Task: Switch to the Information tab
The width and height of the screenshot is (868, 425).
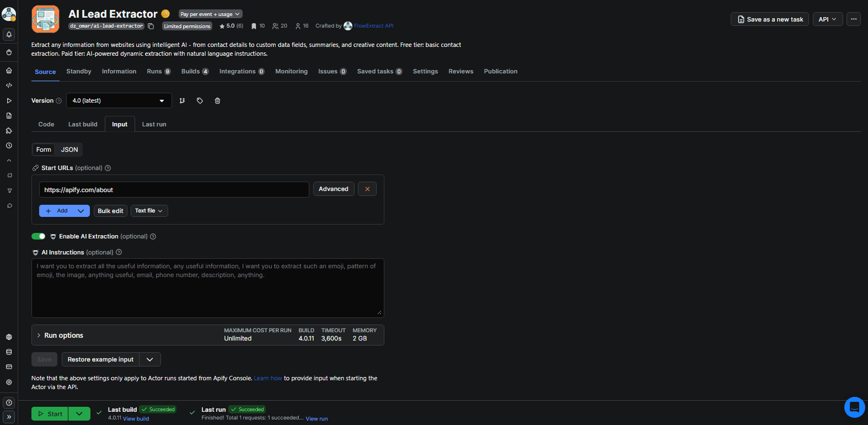Action: pos(119,71)
